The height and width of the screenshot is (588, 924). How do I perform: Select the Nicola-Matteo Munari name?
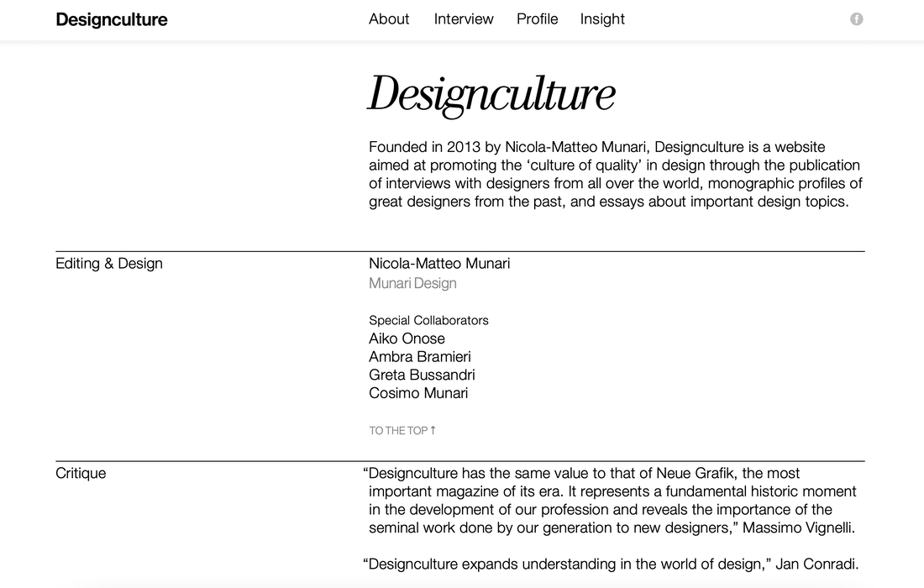(439, 264)
